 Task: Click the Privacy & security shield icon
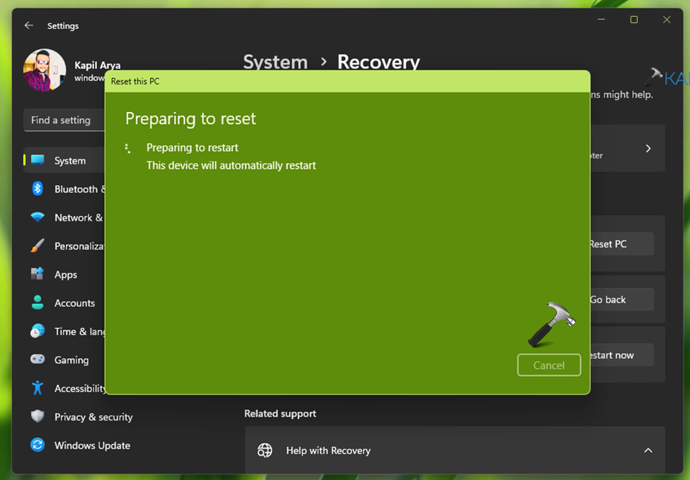pyautogui.click(x=37, y=416)
